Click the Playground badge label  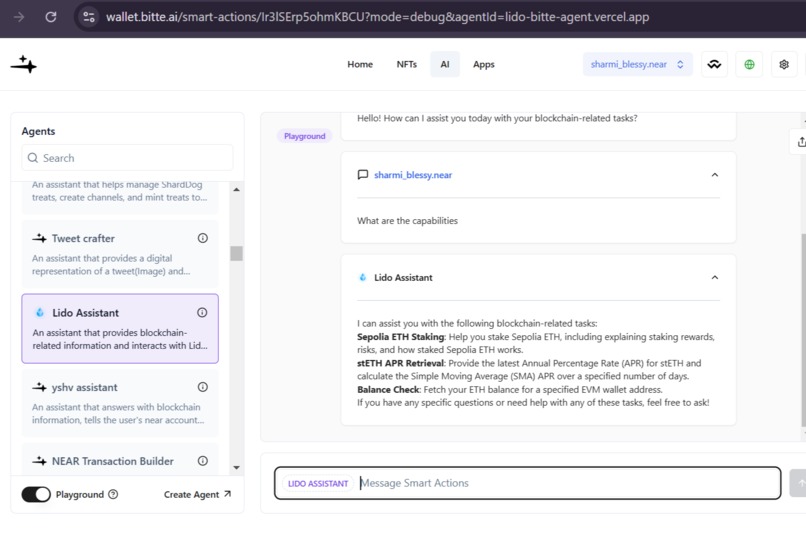tap(304, 136)
